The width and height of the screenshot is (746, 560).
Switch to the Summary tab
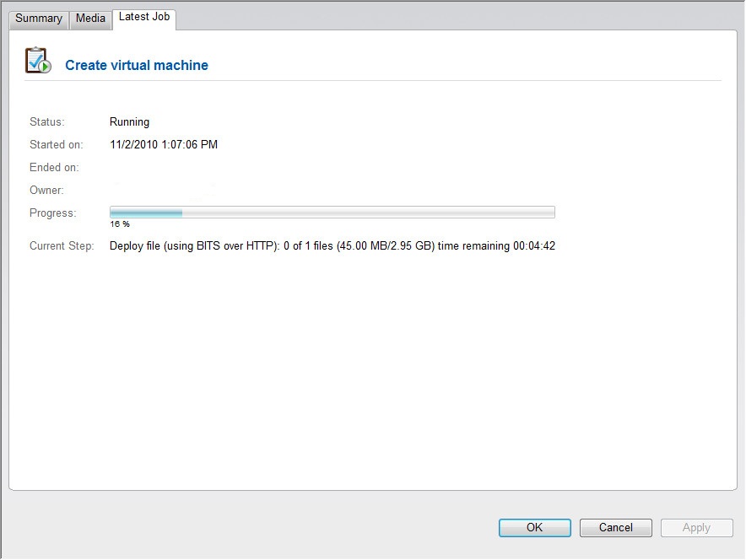[39, 19]
